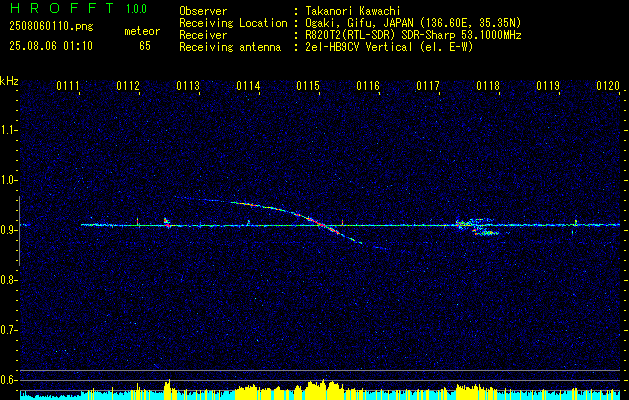Click the Observer field label

pos(203,11)
